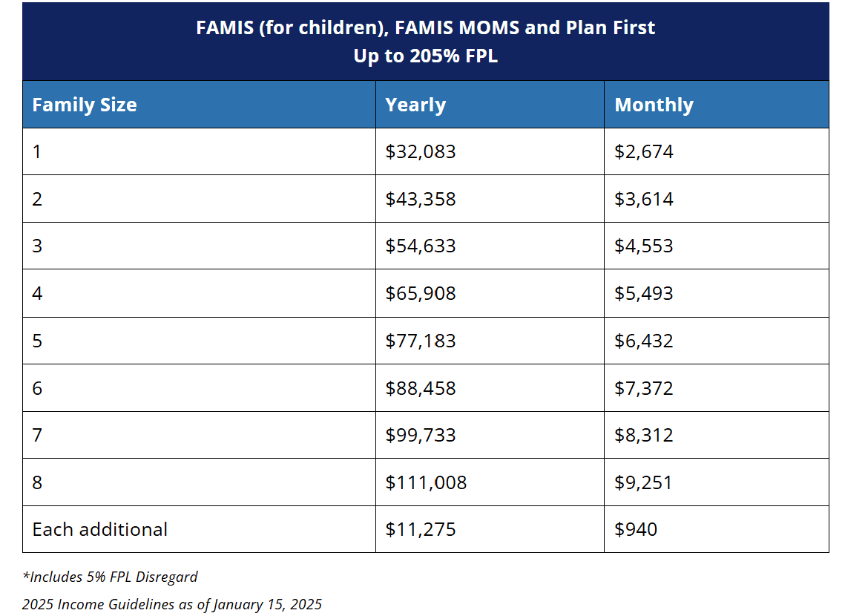The image size is (868, 616).
Task: Select the $940 monthly cell
Action: 636,529
